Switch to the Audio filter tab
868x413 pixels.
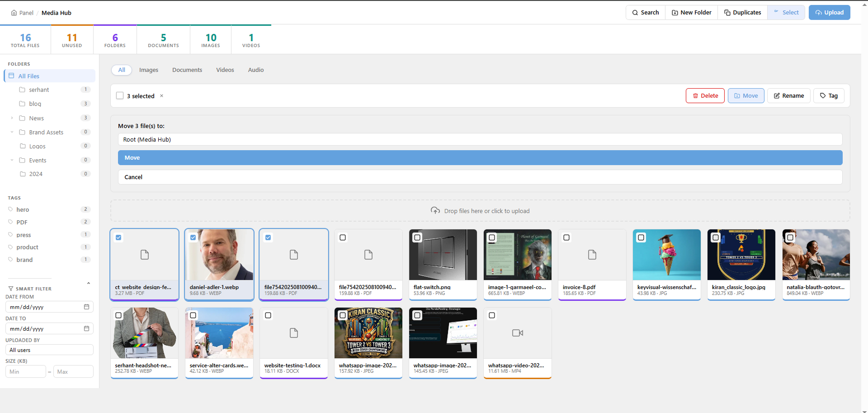click(x=256, y=70)
